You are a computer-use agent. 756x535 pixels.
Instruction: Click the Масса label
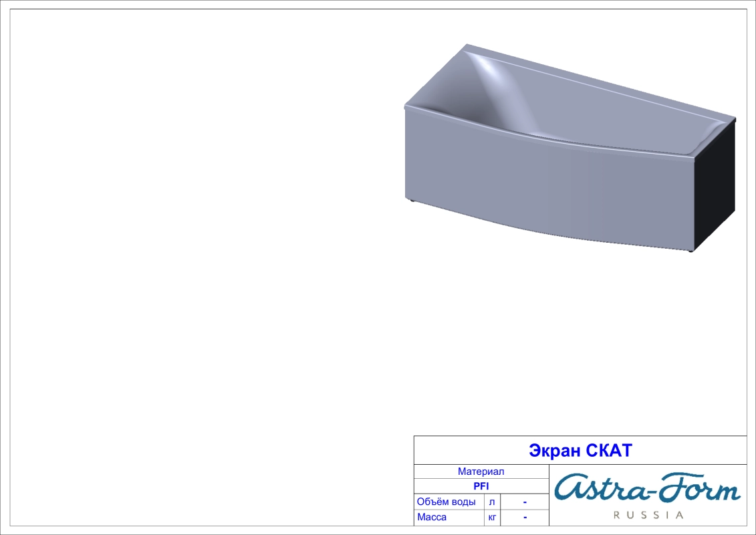(432, 517)
